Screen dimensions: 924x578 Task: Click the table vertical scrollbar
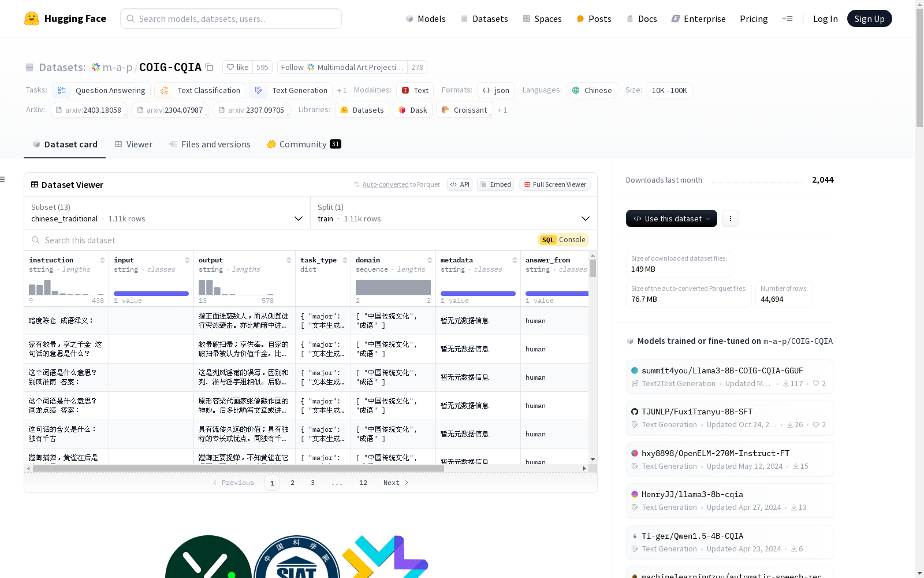[593, 268]
